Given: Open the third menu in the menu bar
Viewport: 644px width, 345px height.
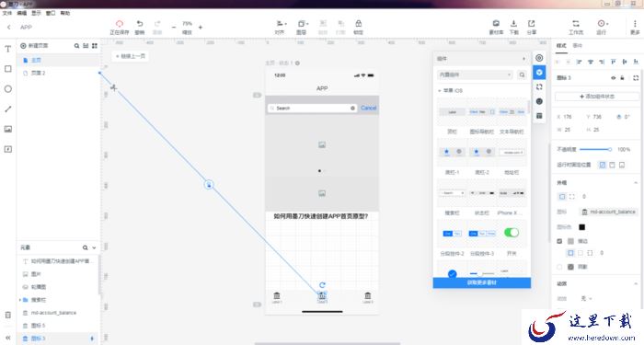Looking at the screenshot, I should (37, 13).
